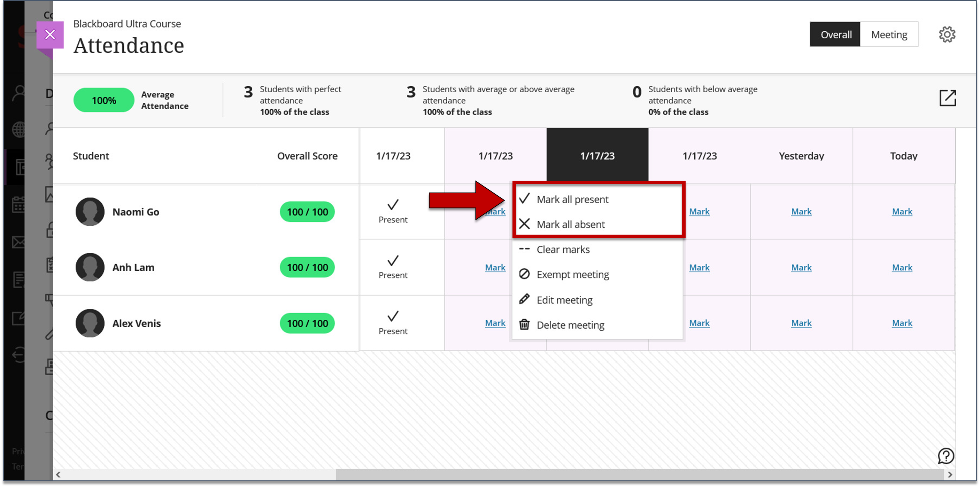Viewport: 980px width, 487px height.
Task: Click Alex Venis's Present checkmark cell
Action: click(x=393, y=323)
